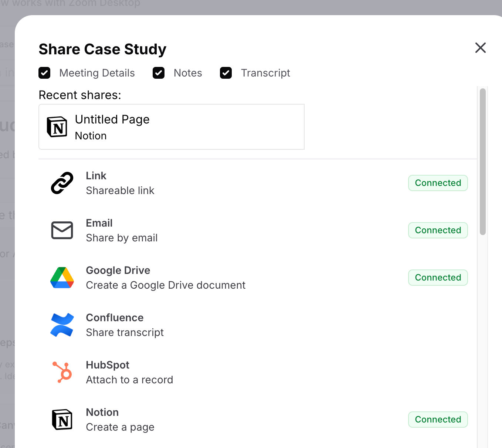Click the HubSpot sprocket icon

tap(62, 372)
